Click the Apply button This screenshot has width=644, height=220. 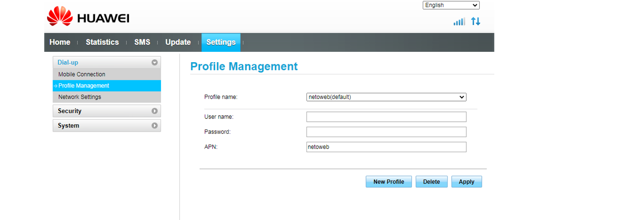click(x=467, y=181)
